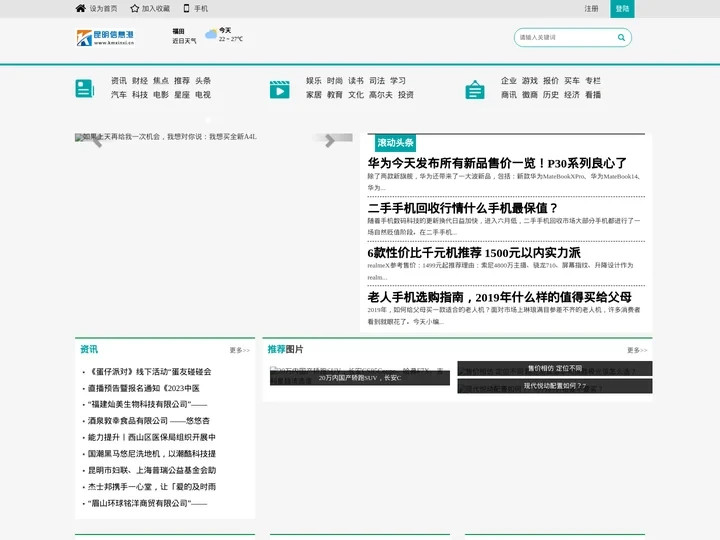Image resolution: width=720 pixels, height=540 pixels.
Task: Click the star icon for 加入收藏
Action: pos(135,8)
